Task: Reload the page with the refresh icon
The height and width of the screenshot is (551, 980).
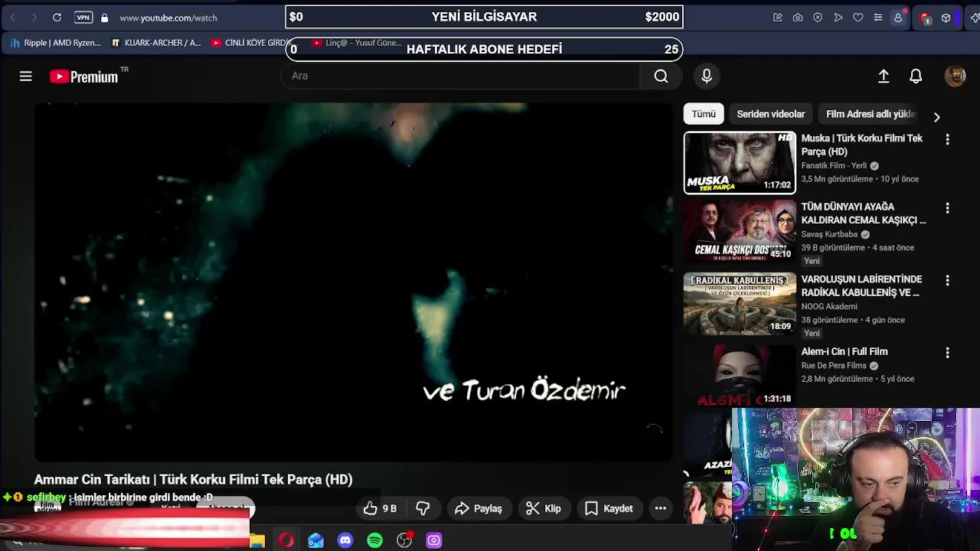Action: point(57,18)
